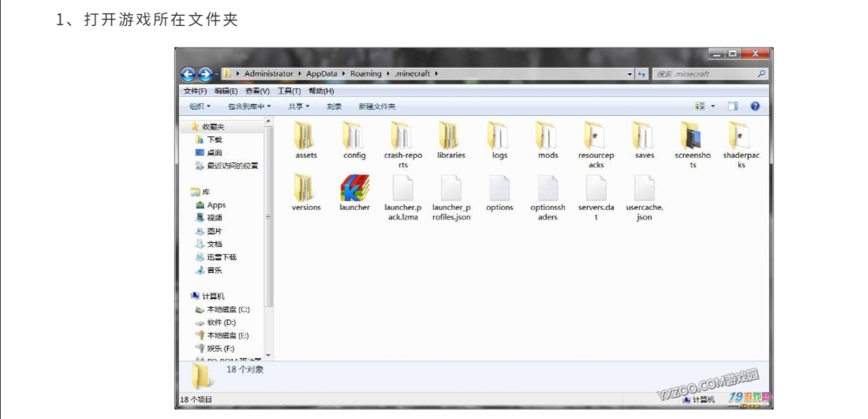The height and width of the screenshot is (419, 868).
Task: Open the resourcepacks folder
Action: [597, 145]
